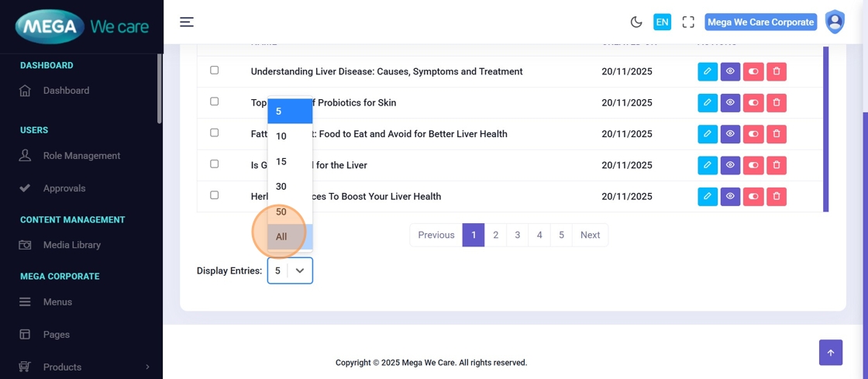
Task: Open the hamburger sidebar menu toggle
Action: pyautogui.click(x=187, y=22)
